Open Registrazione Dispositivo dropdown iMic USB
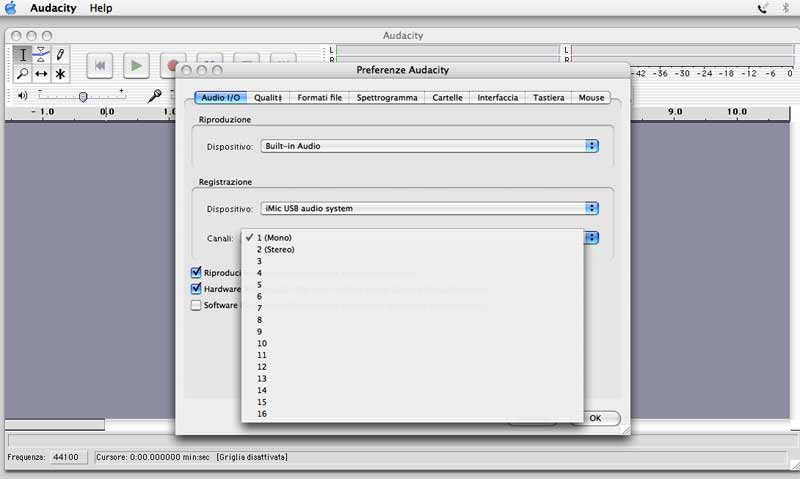Viewport: 800px width, 479px height. [x=430, y=208]
